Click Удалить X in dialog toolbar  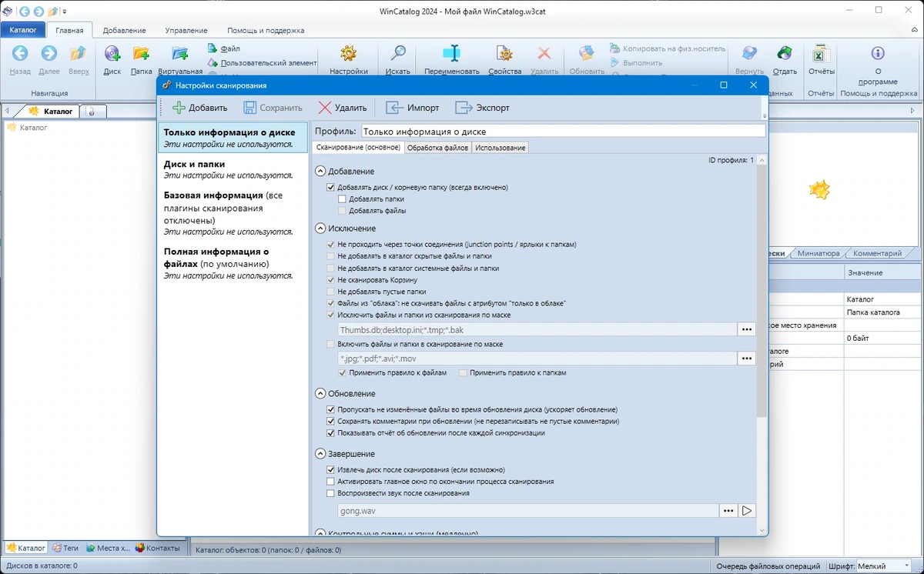(343, 108)
